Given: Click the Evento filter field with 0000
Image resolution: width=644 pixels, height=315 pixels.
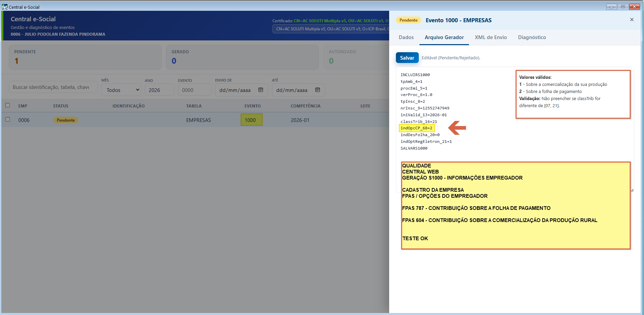Looking at the screenshot, I should [194, 90].
